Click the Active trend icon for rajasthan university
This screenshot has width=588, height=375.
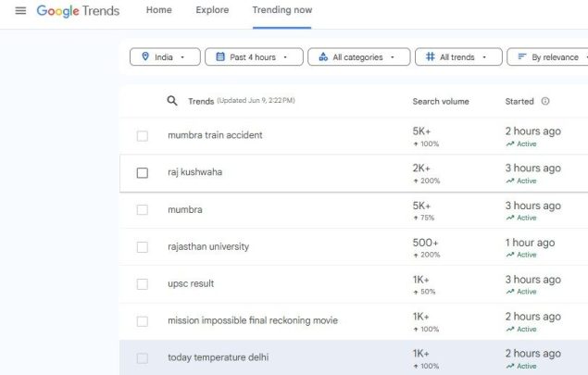click(x=510, y=255)
